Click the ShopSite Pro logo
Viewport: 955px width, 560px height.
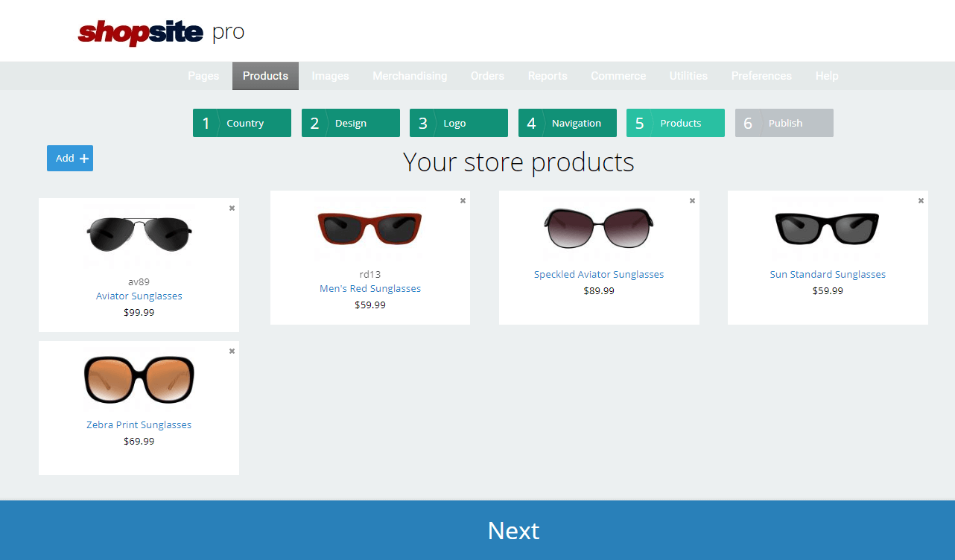[161, 33]
